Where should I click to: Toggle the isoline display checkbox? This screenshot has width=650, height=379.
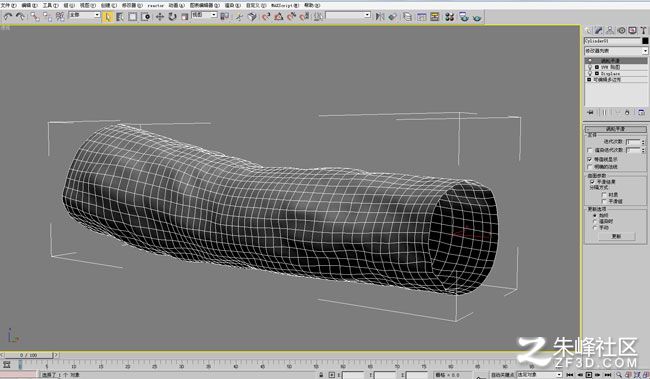point(589,160)
